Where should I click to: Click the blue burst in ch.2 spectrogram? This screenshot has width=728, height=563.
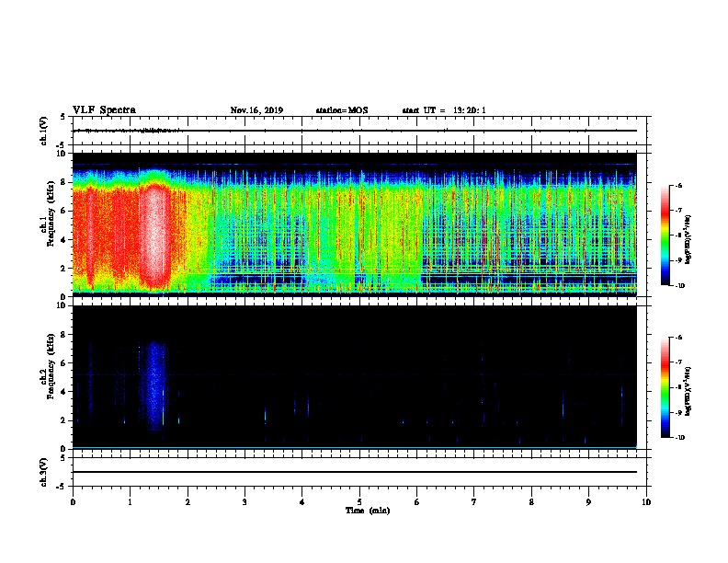pos(154,385)
